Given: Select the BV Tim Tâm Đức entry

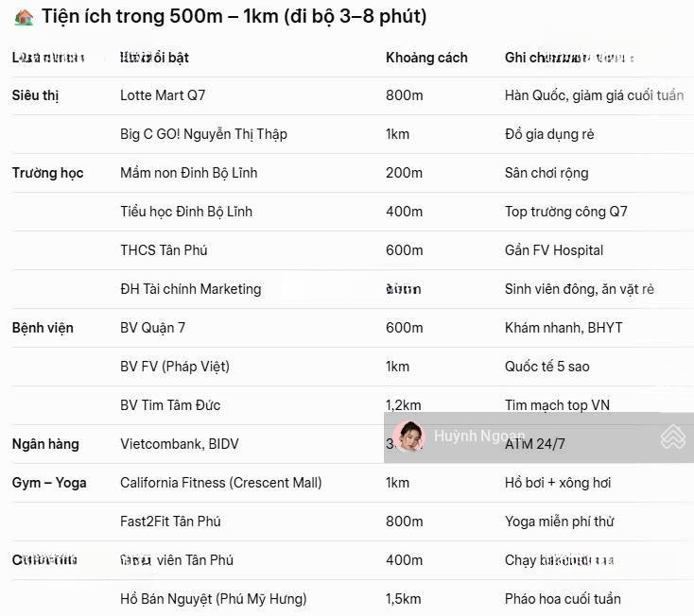Looking at the screenshot, I should [170, 405].
